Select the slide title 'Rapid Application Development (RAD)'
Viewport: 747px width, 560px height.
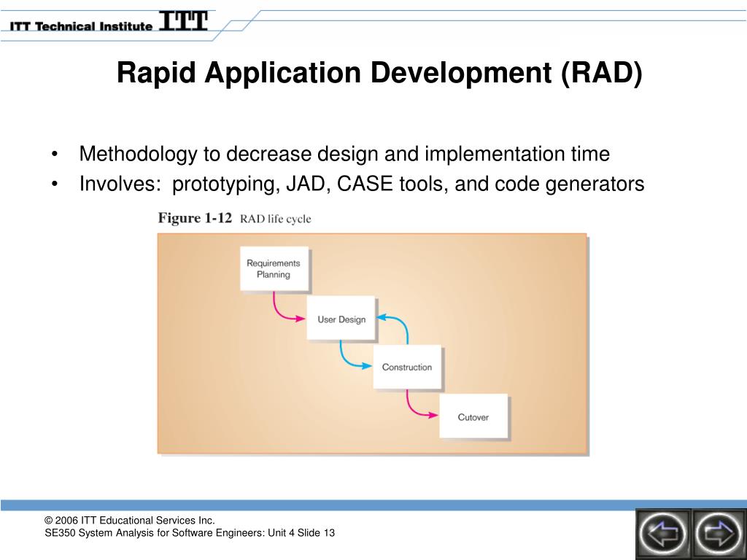tap(379, 73)
